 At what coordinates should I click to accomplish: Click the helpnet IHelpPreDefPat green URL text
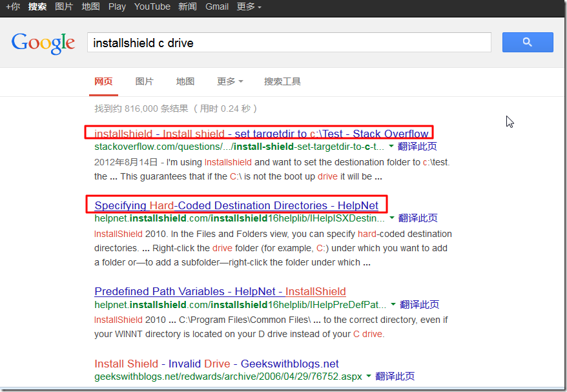coord(240,304)
